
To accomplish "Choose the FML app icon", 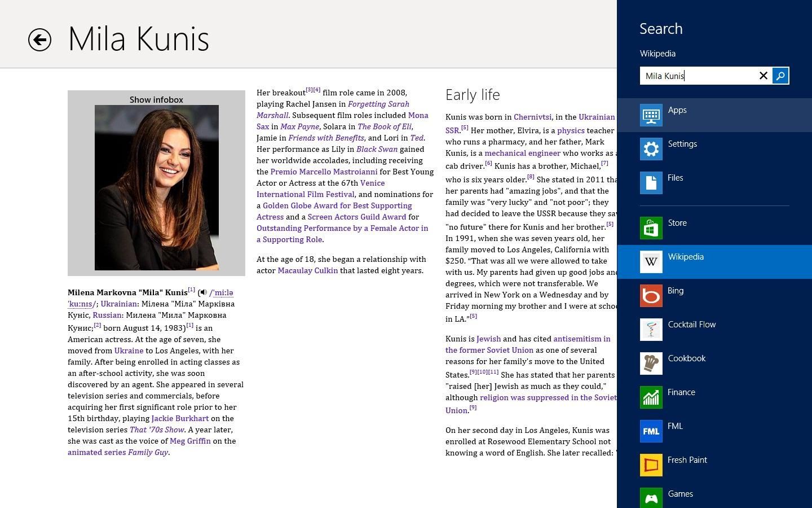I will 651,431.
